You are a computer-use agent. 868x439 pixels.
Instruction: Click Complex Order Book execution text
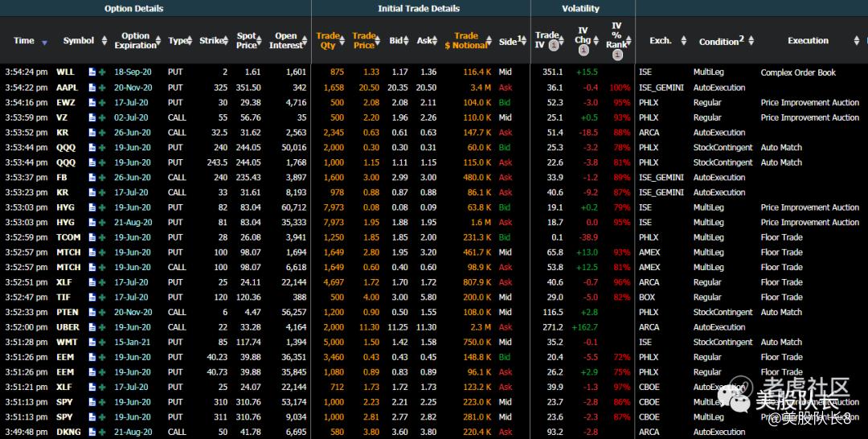point(798,72)
